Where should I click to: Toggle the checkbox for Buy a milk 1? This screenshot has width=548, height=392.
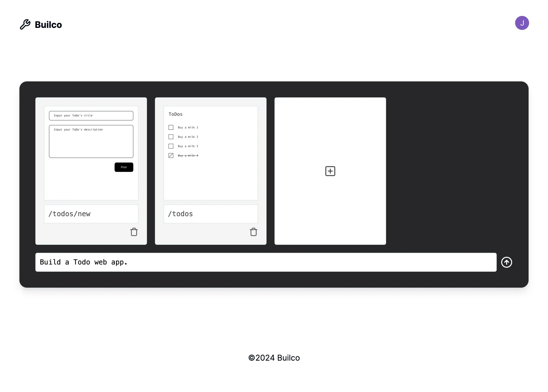point(171,127)
